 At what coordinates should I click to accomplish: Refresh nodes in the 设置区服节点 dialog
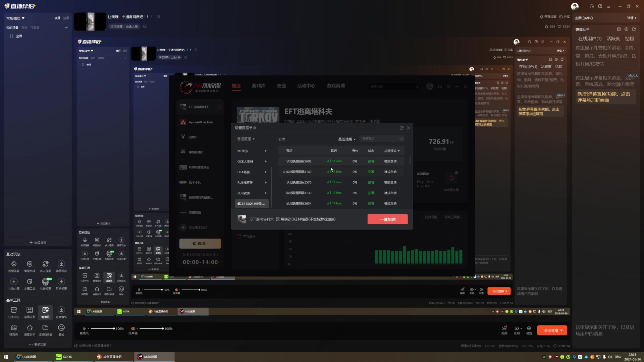[401, 128]
